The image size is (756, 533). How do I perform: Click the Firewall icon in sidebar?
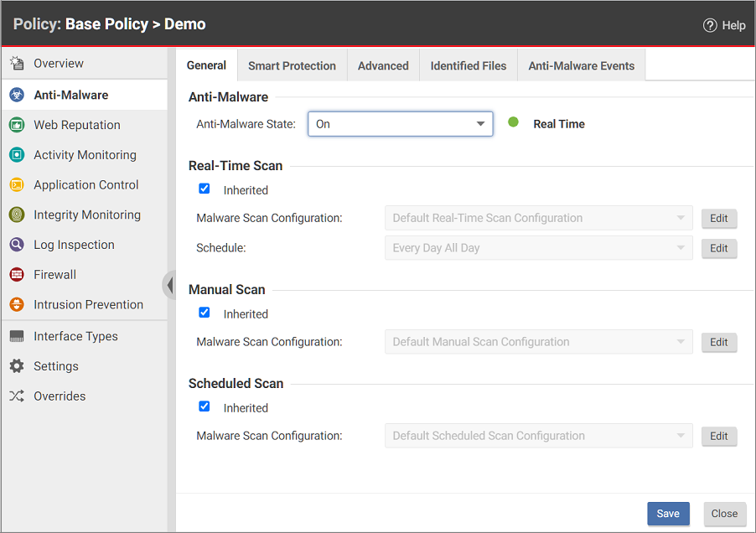click(17, 275)
